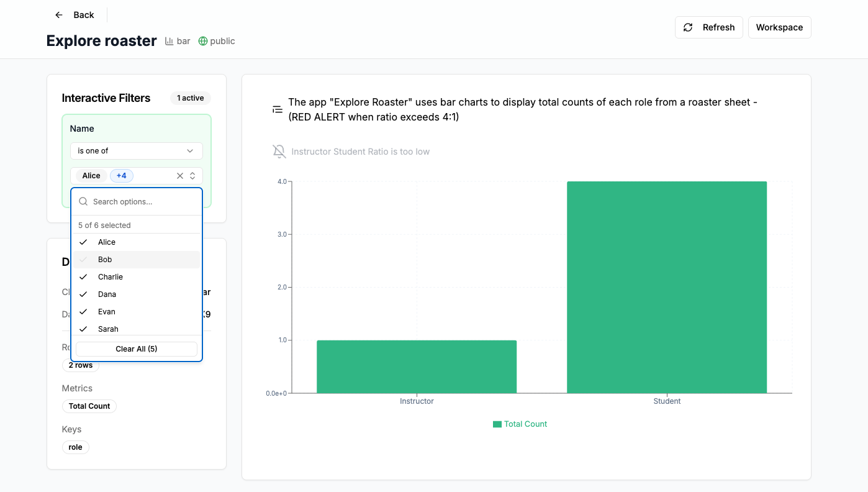Click the bar chart type icon

point(169,41)
